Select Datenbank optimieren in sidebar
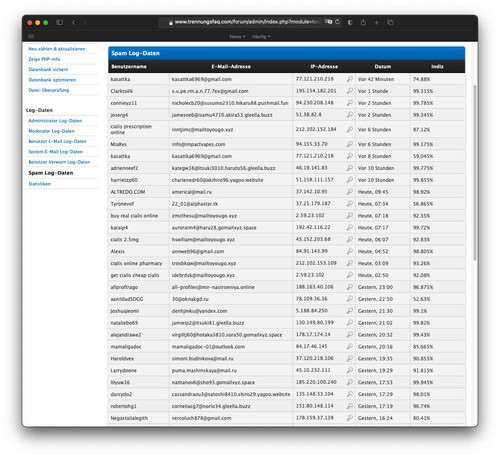 pos(52,80)
